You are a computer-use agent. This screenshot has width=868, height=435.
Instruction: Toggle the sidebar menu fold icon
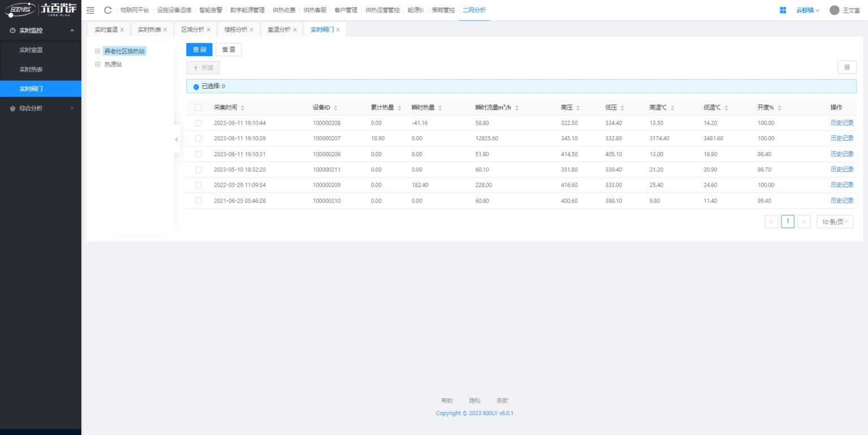(x=90, y=10)
